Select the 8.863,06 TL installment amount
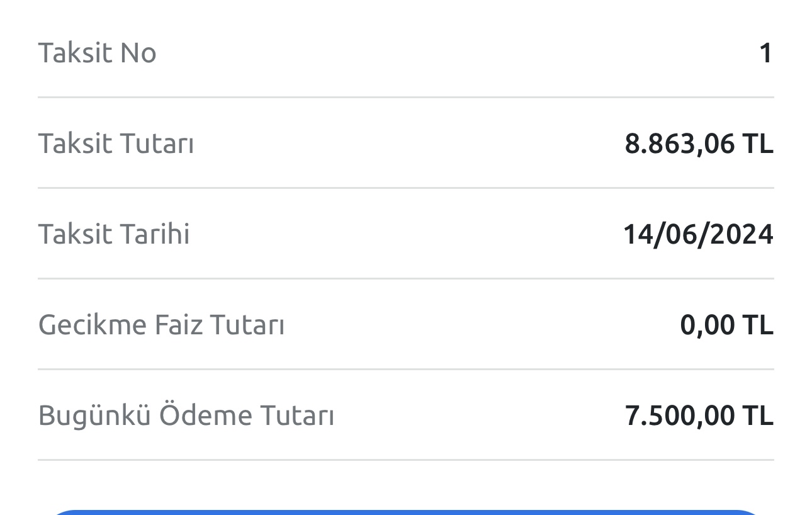 click(699, 144)
